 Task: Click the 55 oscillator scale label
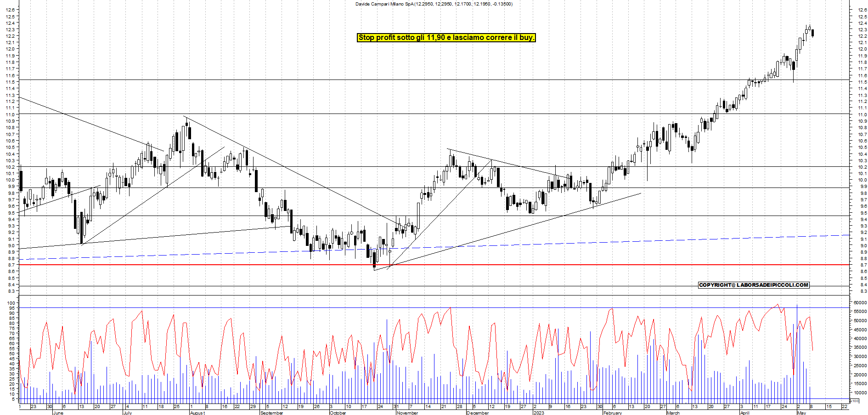tap(12, 348)
